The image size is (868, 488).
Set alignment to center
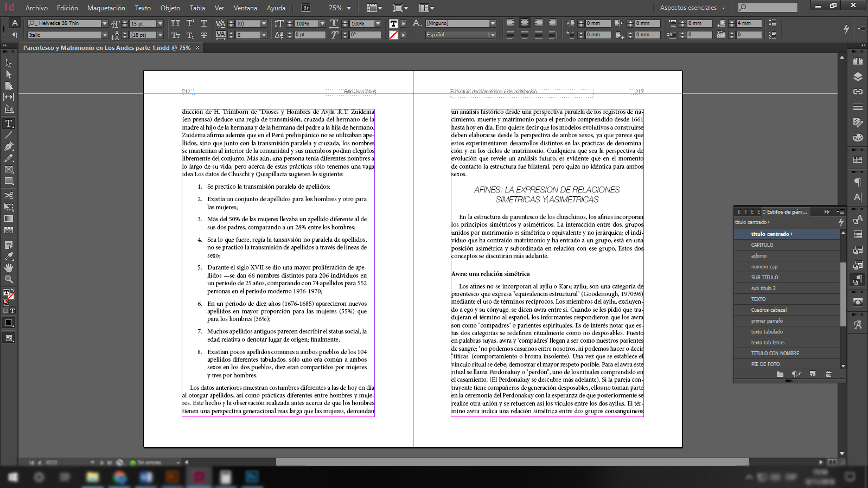[525, 23]
